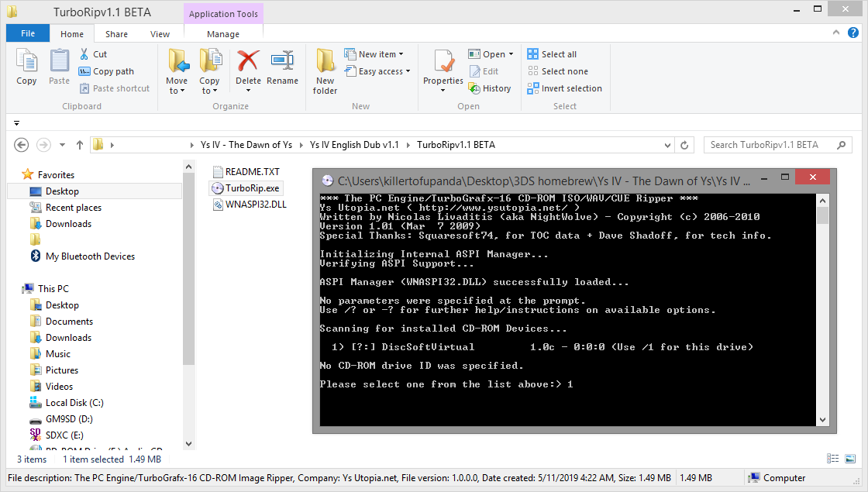The height and width of the screenshot is (492, 868).
Task: Open Explorer Help question mark icon
Action: click(853, 33)
